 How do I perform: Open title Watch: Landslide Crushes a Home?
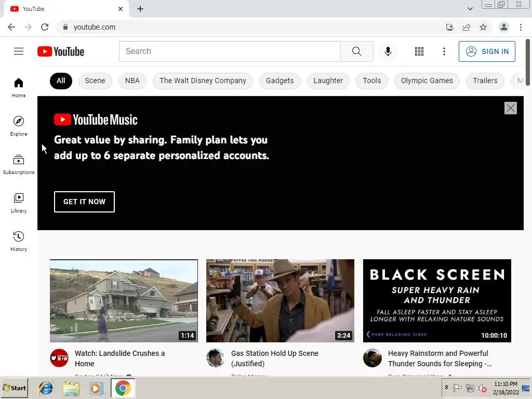(x=120, y=358)
